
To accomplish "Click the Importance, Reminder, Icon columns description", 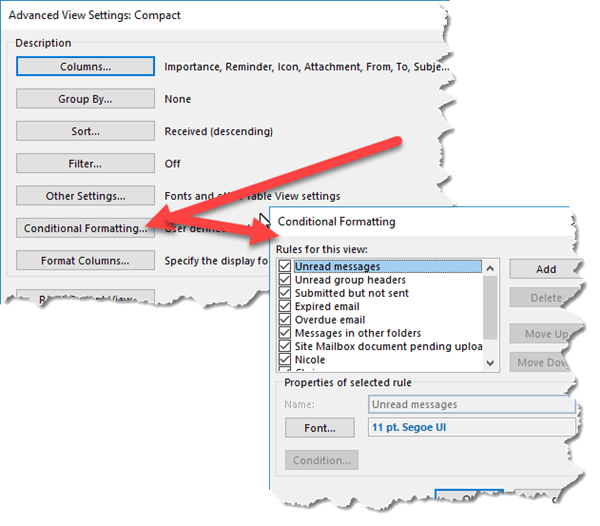I will (x=307, y=67).
